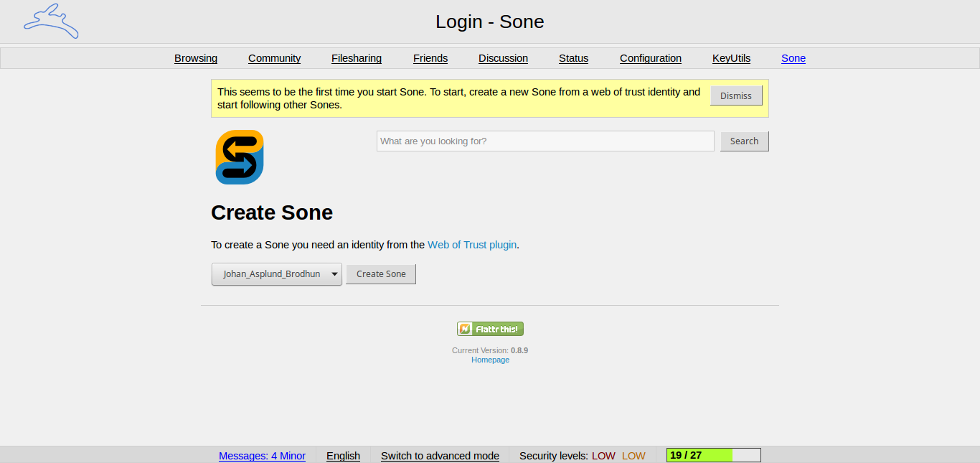This screenshot has height=463, width=980.
Task: Follow the Web of Trust plugin link
Action: tap(472, 245)
